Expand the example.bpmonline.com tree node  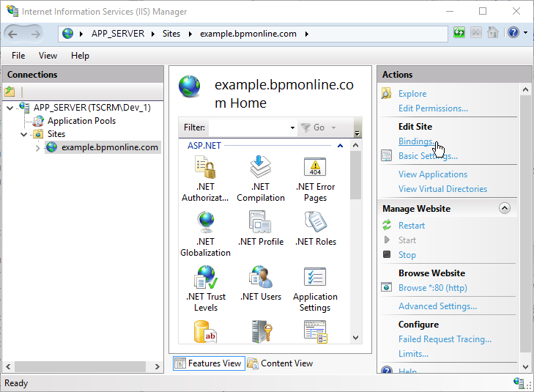pyautogui.click(x=38, y=148)
